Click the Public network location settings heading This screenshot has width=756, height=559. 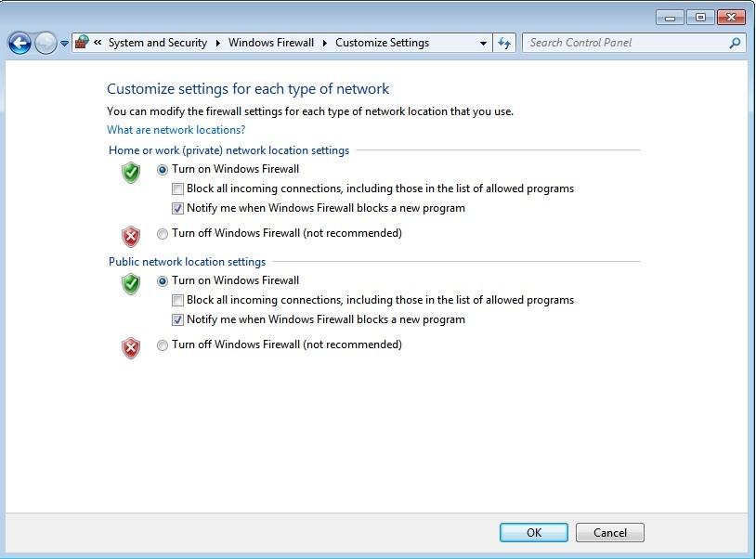[x=187, y=262]
